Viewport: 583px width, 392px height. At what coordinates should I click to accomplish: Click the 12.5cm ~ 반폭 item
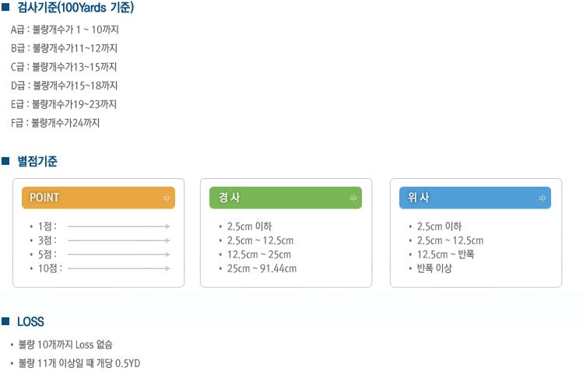pyautogui.click(x=445, y=254)
